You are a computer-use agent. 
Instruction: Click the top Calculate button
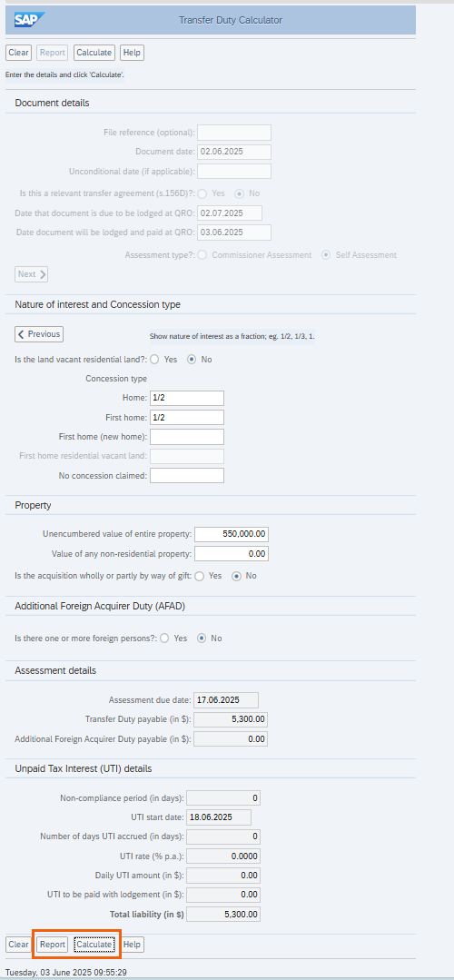pos(94,53)
